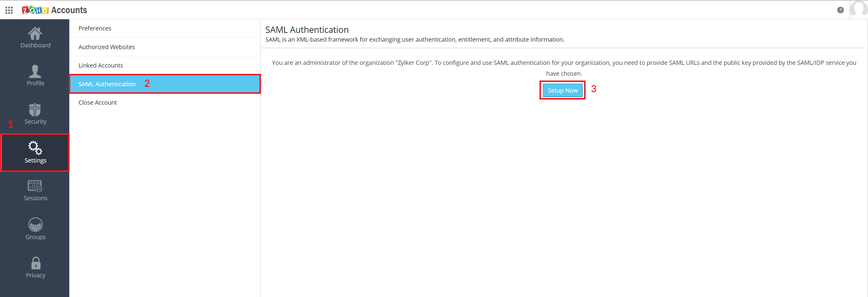
Task: Open Authorized Websites settings
Action: (106, 47)
